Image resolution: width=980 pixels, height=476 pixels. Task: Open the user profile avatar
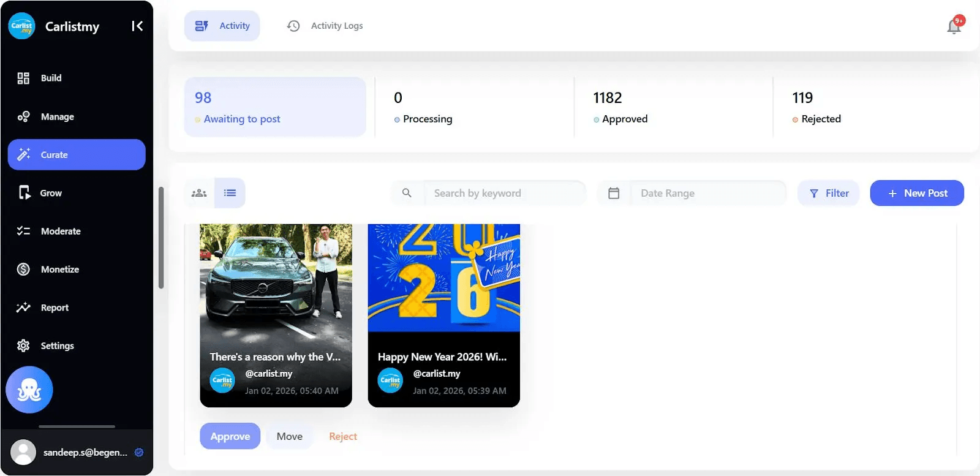click(23, 452)
